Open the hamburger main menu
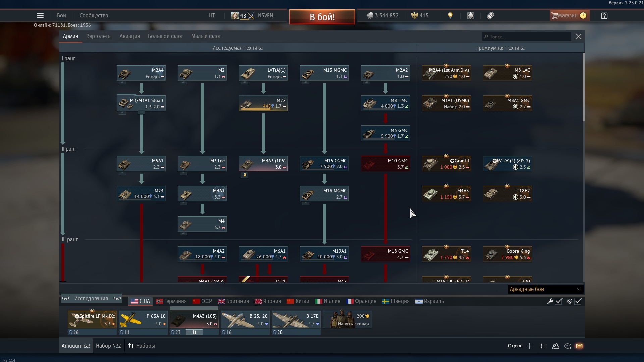 [40, 16]
